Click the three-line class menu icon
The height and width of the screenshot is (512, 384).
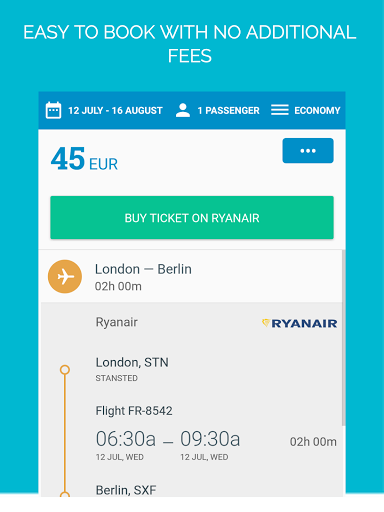pos(280,110)
